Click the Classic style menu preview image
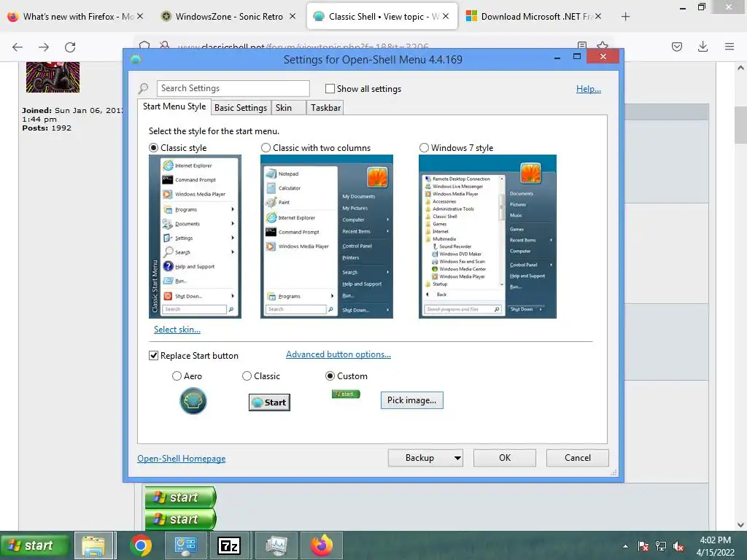This screenshot has height=560, width=747. [195, 237]
